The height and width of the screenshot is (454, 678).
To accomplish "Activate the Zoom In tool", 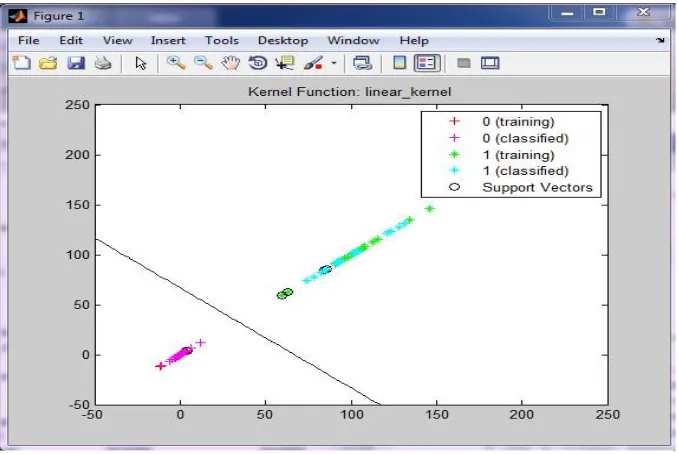I will pyautogui.click(x=176, y=63).
